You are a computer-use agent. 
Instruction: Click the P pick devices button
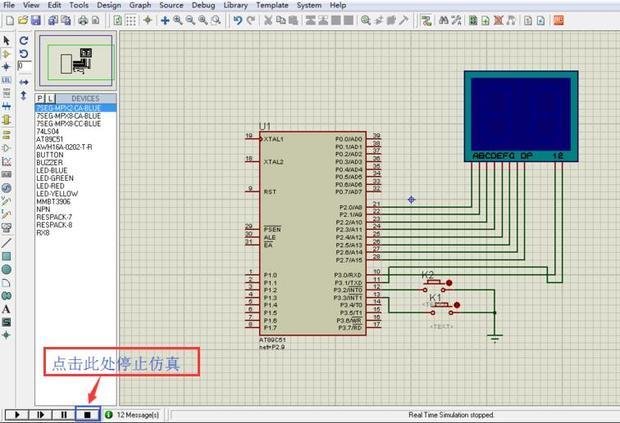[x=41, y=98]
